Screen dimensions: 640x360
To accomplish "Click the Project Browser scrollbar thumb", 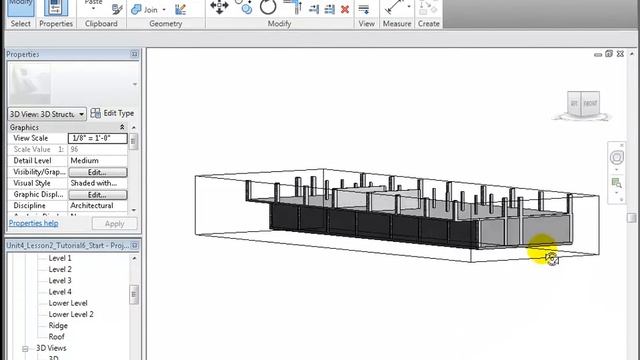I will 134,295.
